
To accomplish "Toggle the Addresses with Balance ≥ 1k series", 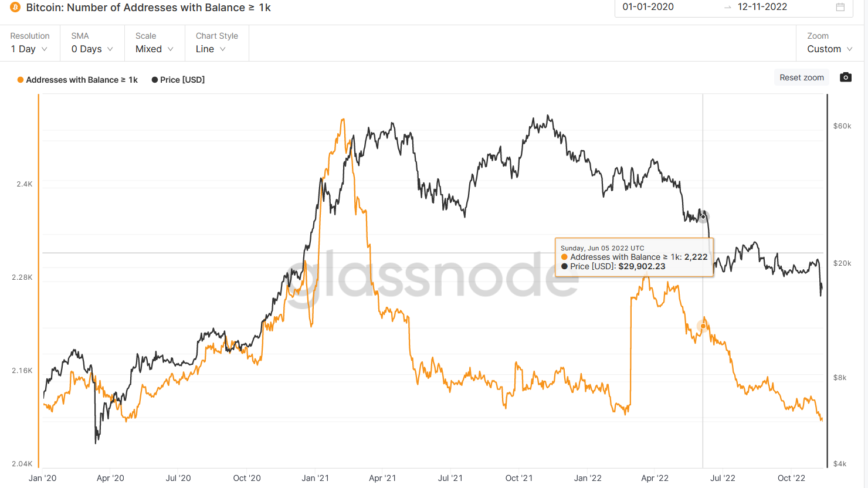I will (77, 80).
